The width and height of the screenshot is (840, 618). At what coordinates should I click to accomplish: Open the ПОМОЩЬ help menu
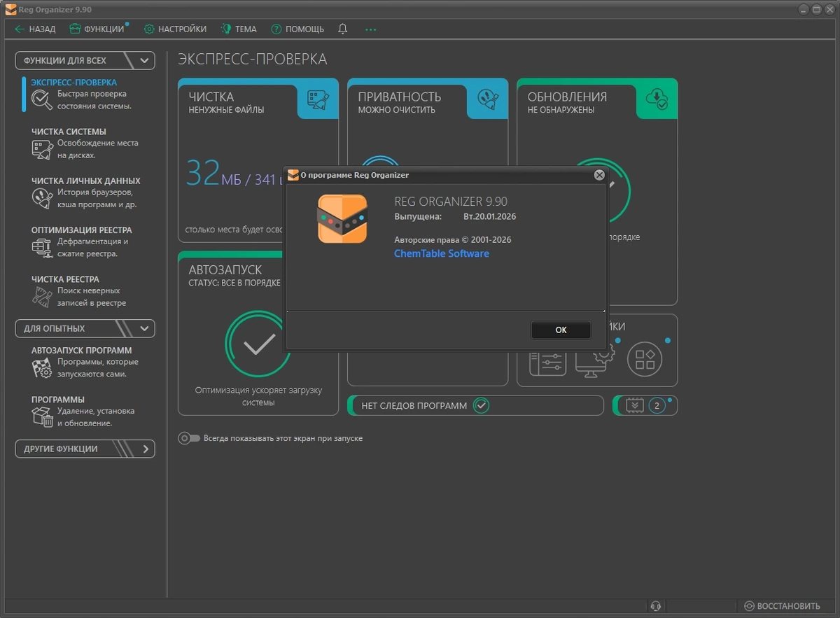297,29
